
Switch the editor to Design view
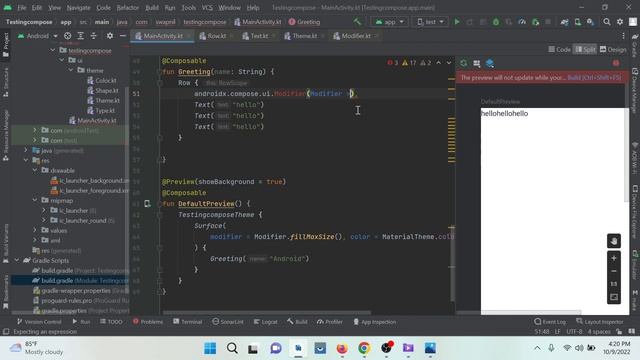(613, 49)
